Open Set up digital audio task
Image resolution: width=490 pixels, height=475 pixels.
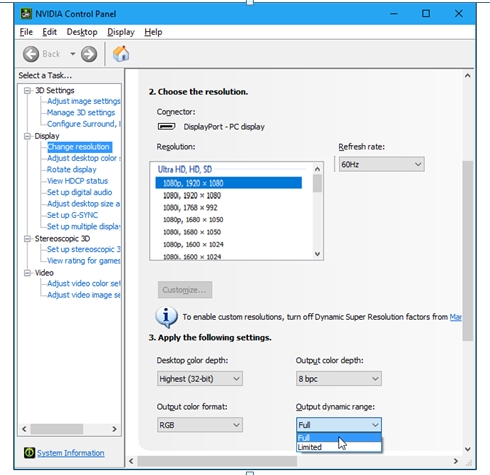pyautogui.click(x=80, y=192)
